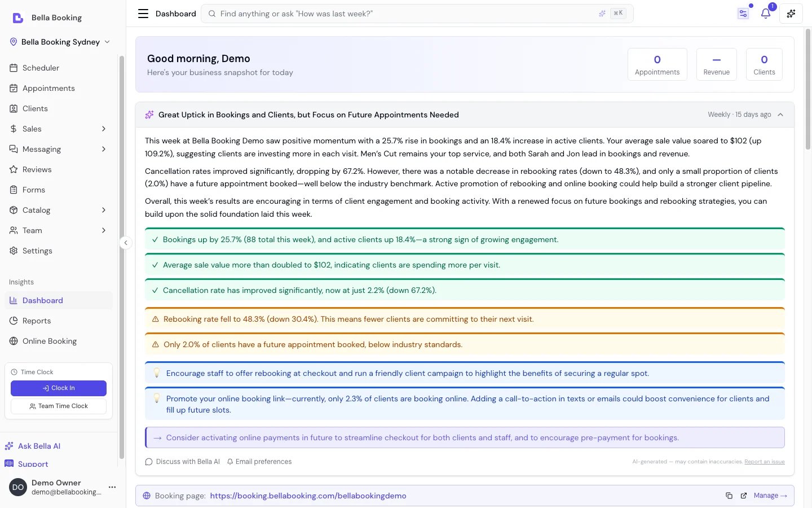This screenshot has width=812, height=508.
Task: Click the main page vertical scrollbar
Action: click(x=808, y=89)
